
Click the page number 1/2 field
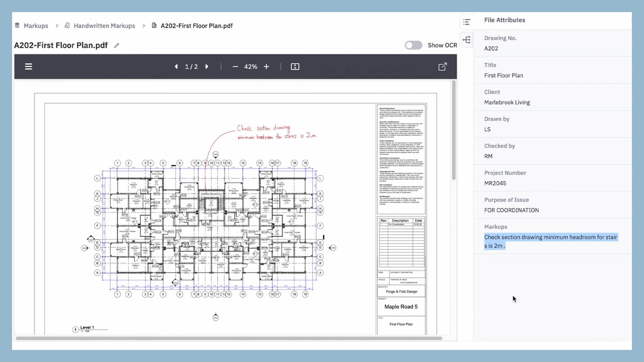(191, 67)
